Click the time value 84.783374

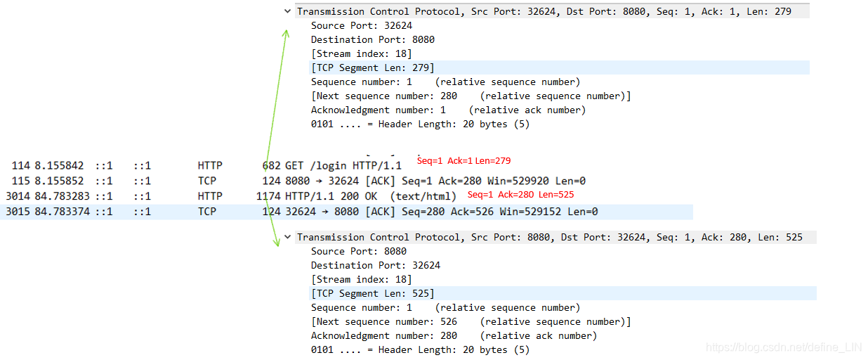(x=62, y=212)
